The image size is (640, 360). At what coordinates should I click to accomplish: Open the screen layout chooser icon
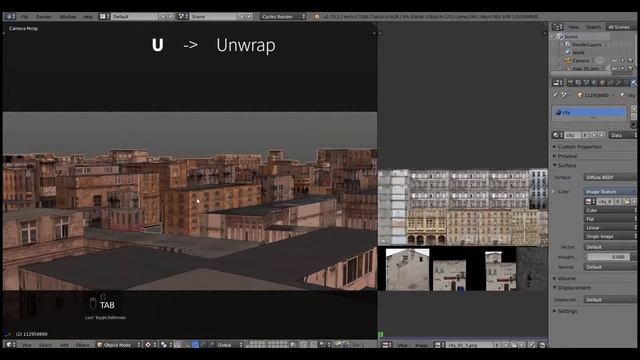(x=104, y=17)
